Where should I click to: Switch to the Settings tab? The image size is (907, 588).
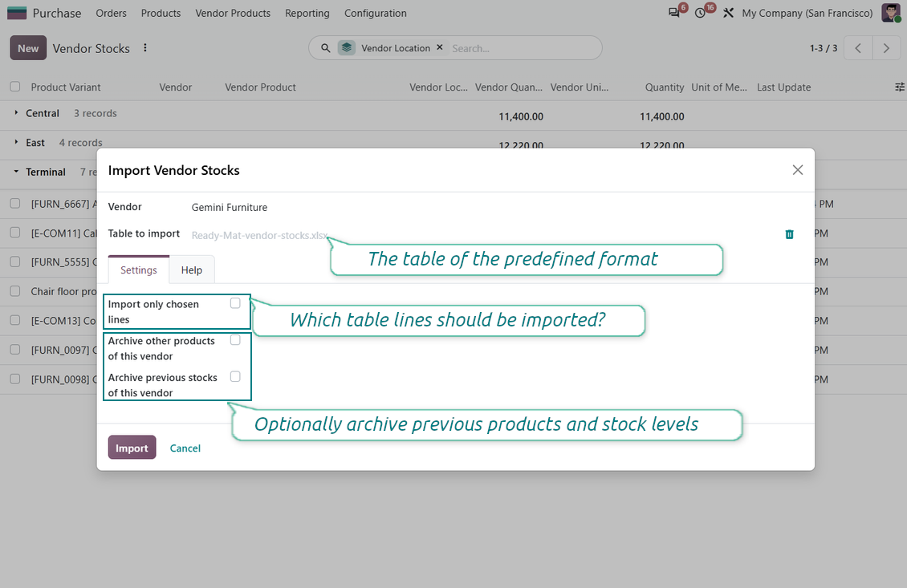[139, 270]
